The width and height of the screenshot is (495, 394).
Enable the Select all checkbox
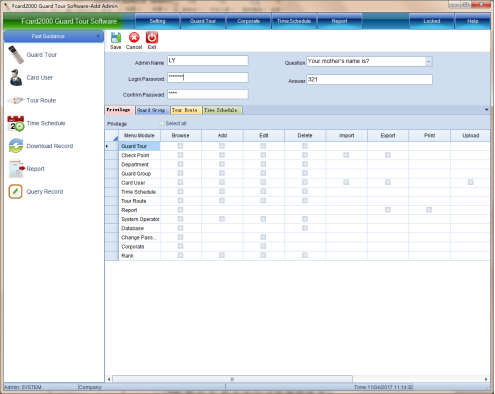point(162,123)
